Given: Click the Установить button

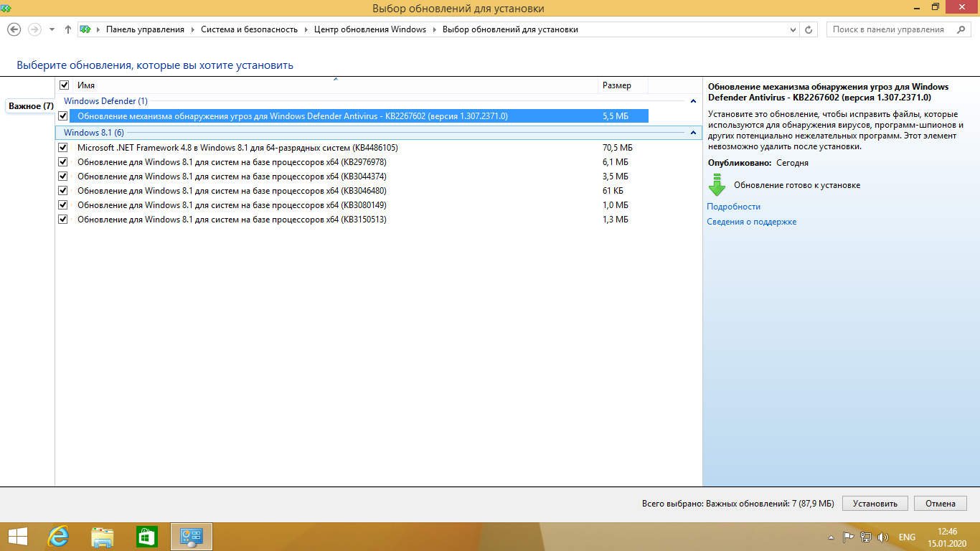Looking at the screenshot, I should coord(875,504).
